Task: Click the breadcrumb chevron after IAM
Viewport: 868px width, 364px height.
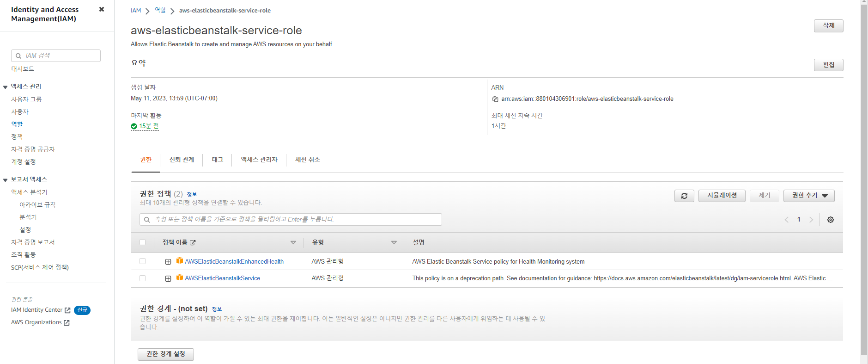Action: point(147,11)
